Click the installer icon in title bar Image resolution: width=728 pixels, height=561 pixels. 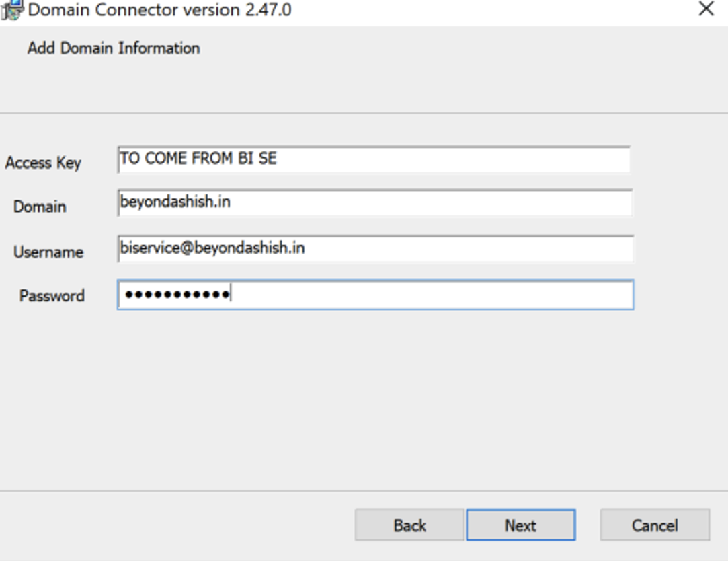pyautogui.click(x=12, y=9)
